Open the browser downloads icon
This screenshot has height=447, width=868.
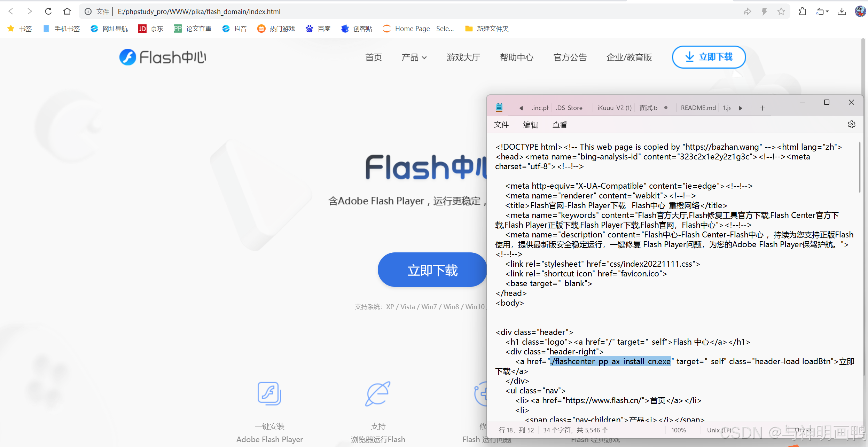click(x=842, y=11)
